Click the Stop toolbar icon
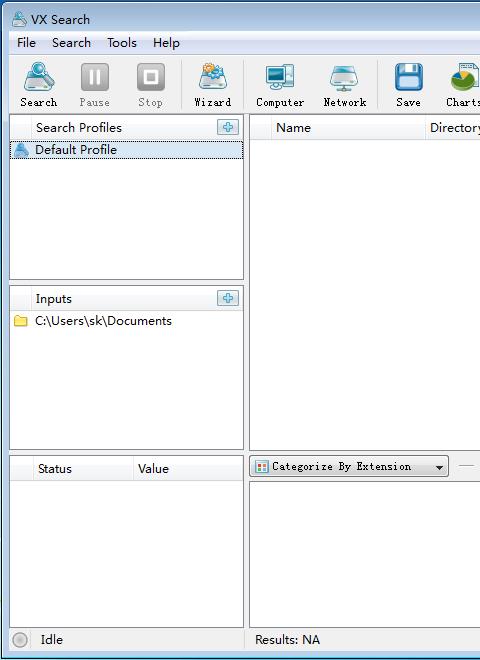The image size is (480, 660). tap(150, 85)
